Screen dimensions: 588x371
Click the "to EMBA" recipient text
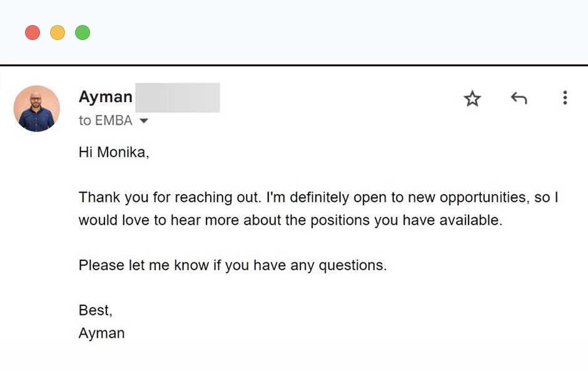pyautogui.click(x=106, y=121)
